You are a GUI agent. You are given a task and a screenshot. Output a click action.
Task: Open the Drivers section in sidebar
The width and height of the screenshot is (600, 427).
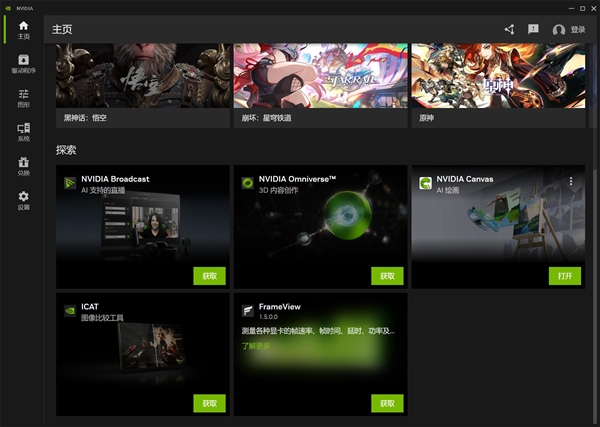coord(23,64)
